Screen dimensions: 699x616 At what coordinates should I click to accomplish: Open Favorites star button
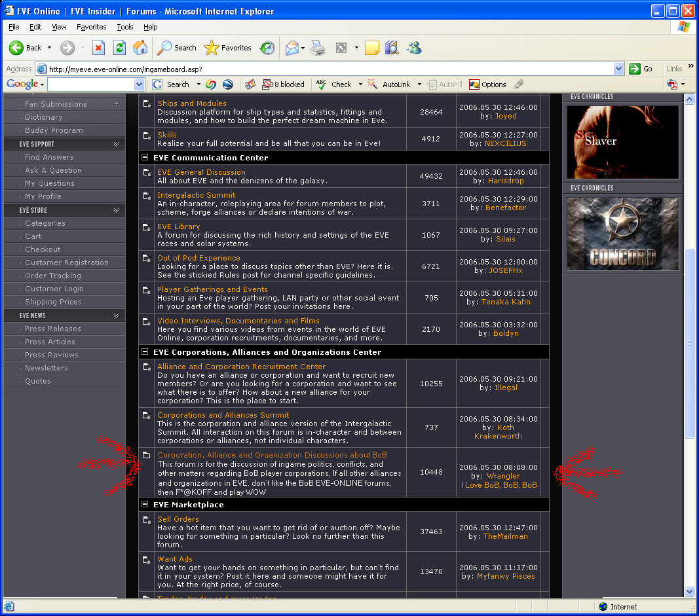227,48
